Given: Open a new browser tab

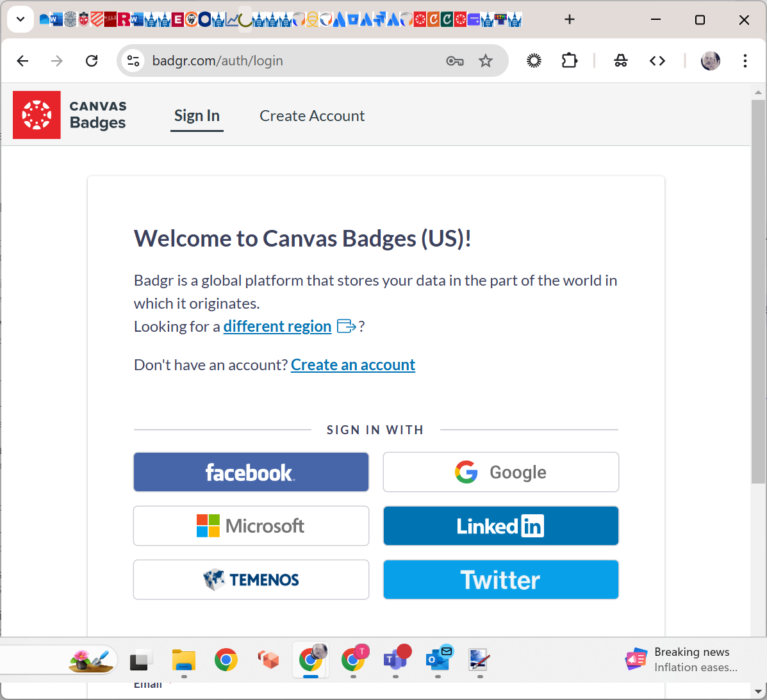Looking at the screenshot, I should 570,20.
